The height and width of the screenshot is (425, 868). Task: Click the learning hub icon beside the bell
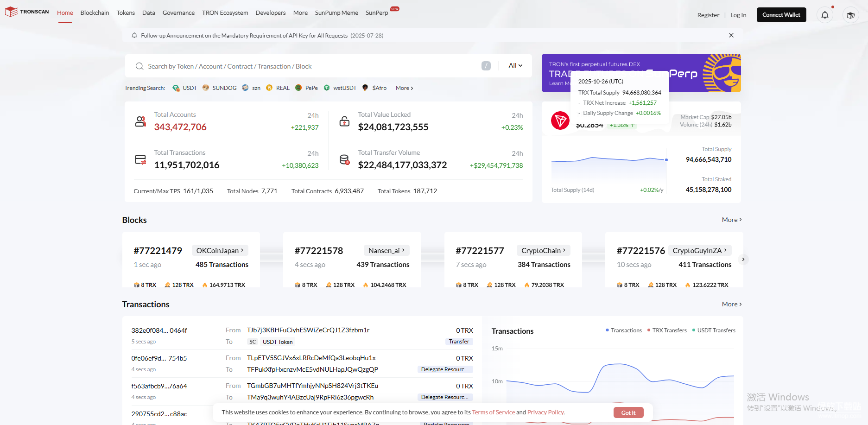coord(850,15)
